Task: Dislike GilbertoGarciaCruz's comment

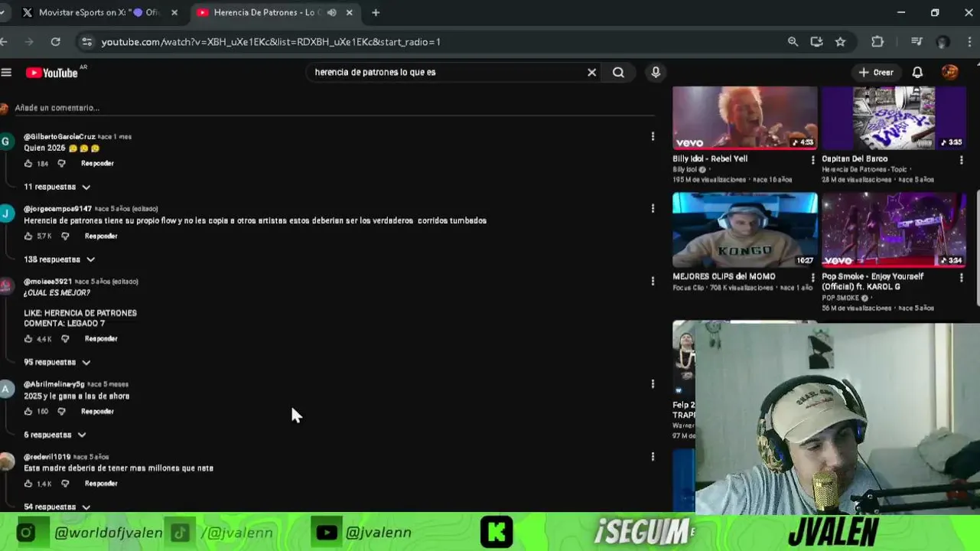Action: coord(62,163)
